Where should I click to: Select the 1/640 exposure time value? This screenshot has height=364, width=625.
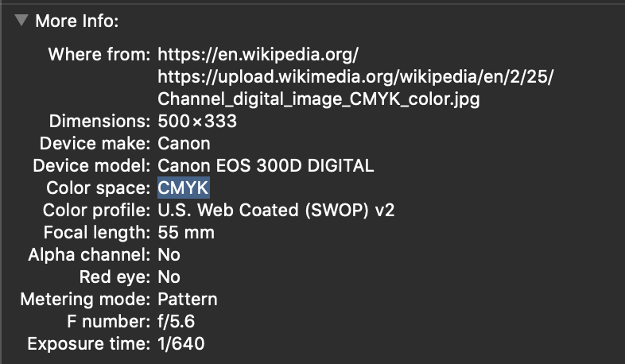point(181,343)
